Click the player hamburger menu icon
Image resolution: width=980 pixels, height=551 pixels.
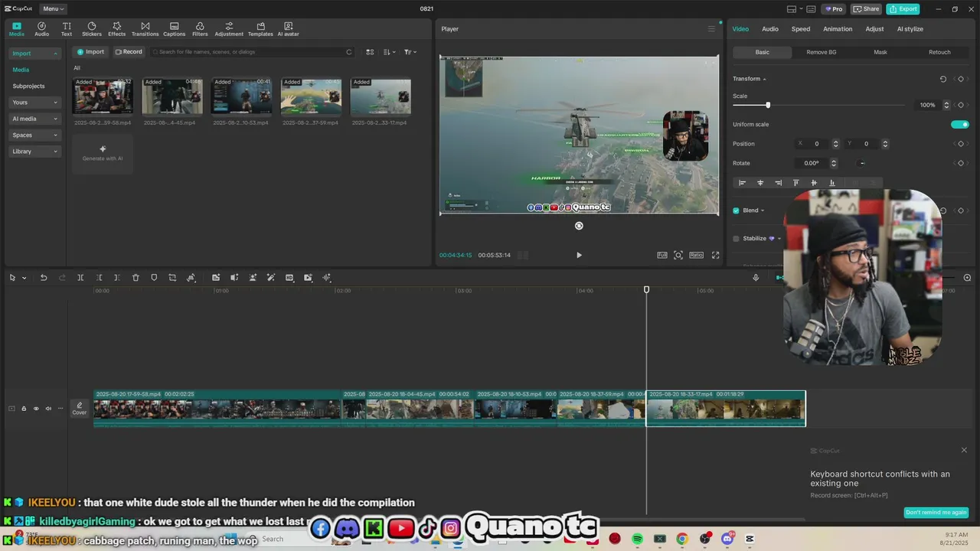pos(711,29)
